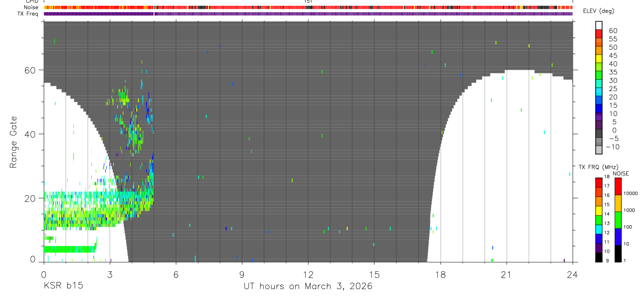Click the 'KSR b15' radar label
Image resolution: width=644 pixels, height=297 pixels.
point(63,287)
